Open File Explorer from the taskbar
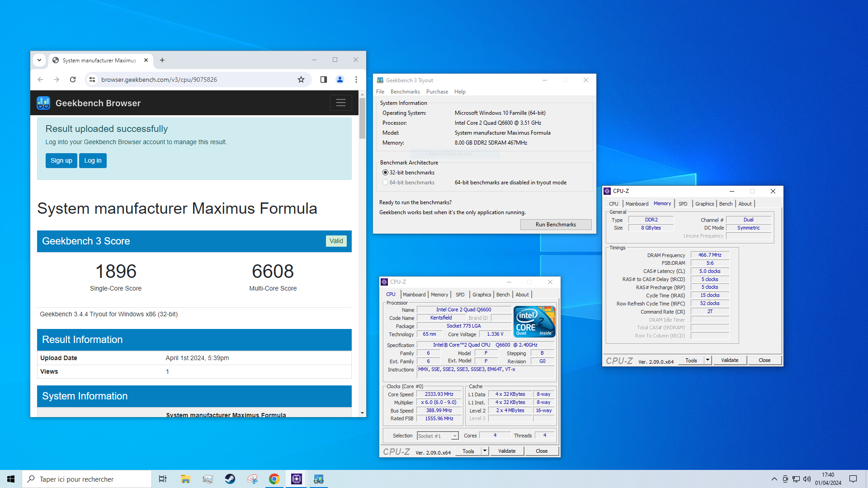Image resolution: width=868 pixels, height=488 pixels. coord(185,479)
